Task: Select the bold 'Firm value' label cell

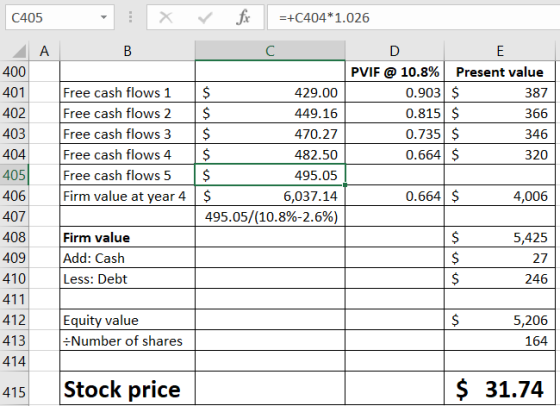Action: coord(128,237)
